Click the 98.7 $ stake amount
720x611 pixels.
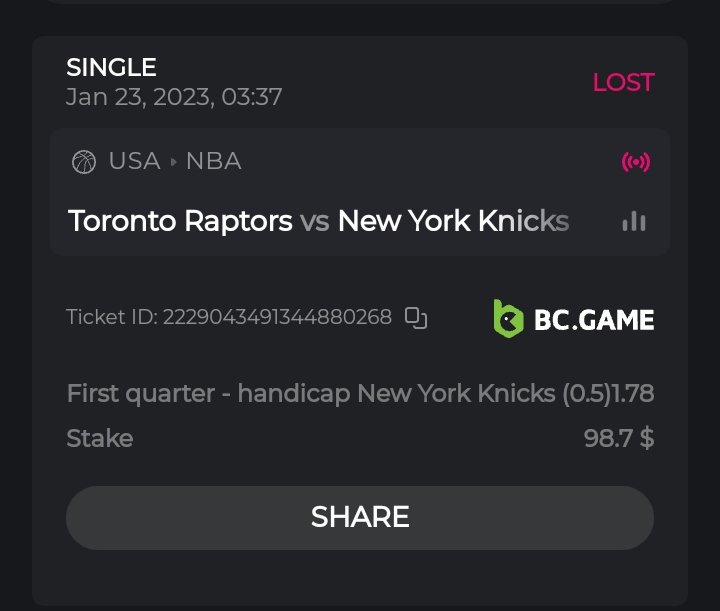coord(619,438)
